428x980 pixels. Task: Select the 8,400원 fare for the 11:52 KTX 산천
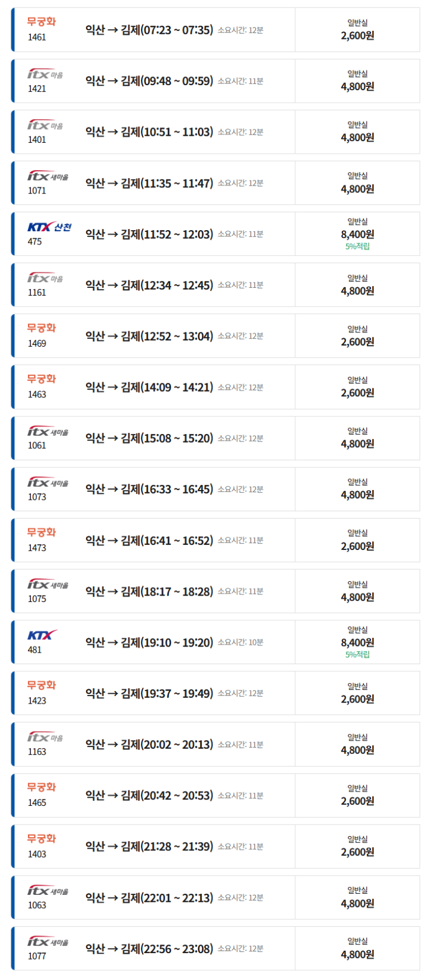(357, 234)
